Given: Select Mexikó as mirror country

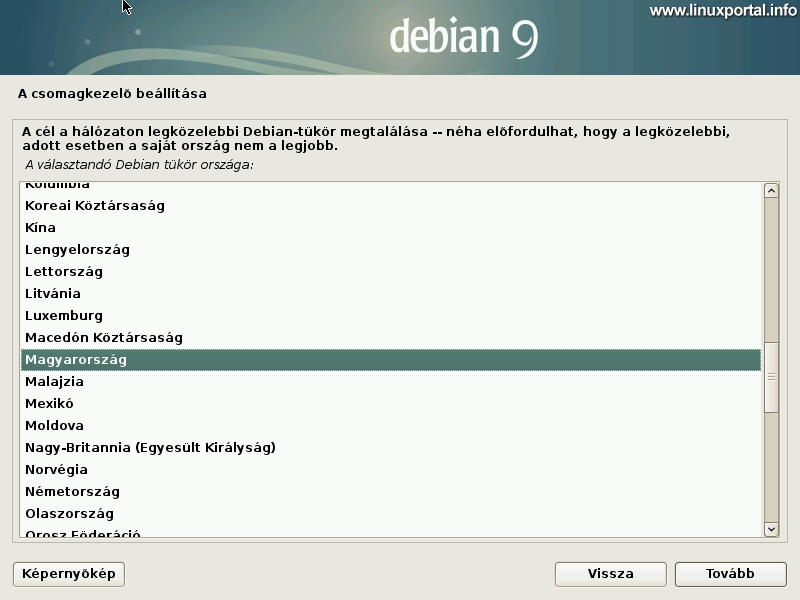Looking at the screenshot, I should coord(390,404).
